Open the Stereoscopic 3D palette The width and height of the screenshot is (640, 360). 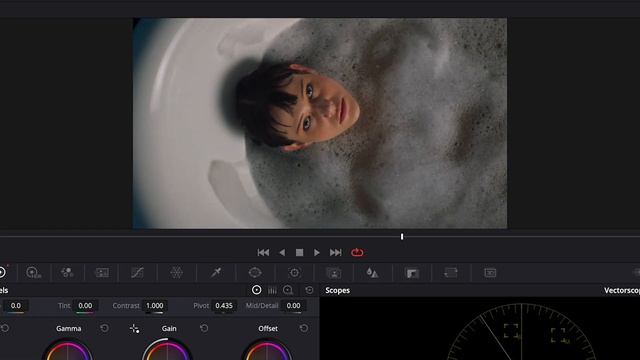pyautogui.click(x=490, y=273)
